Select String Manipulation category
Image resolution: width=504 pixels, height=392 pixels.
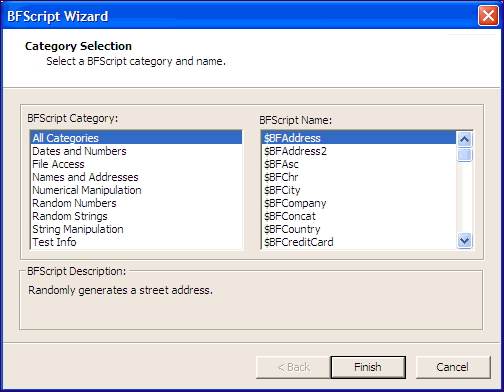(136, 229)
